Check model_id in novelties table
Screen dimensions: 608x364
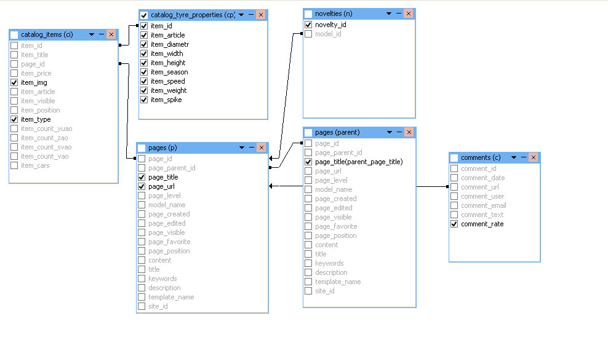pyautogui.click(x=308, y=34)
